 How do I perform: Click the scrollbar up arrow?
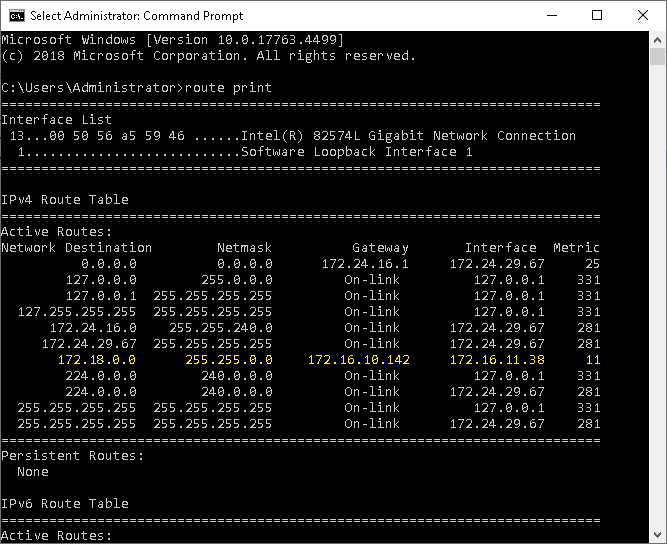coord(657,40)
